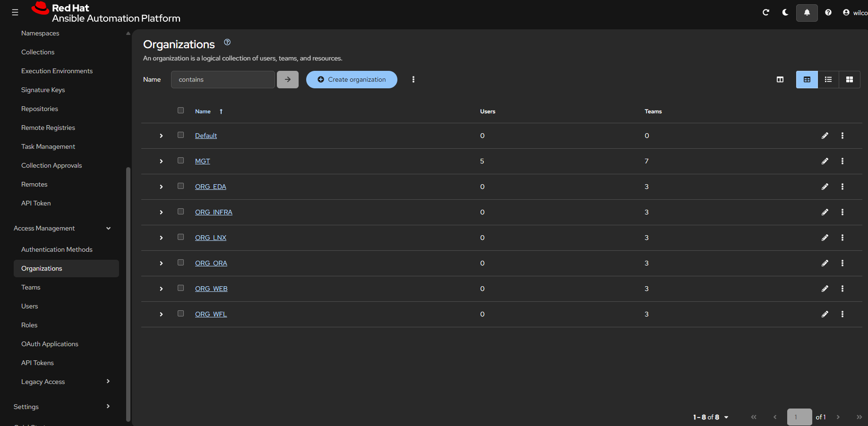The height and width of the screenshot is (426, 868).
Task: Edit the ORG_WFL organization with pencil
Action: pos(825,314)
